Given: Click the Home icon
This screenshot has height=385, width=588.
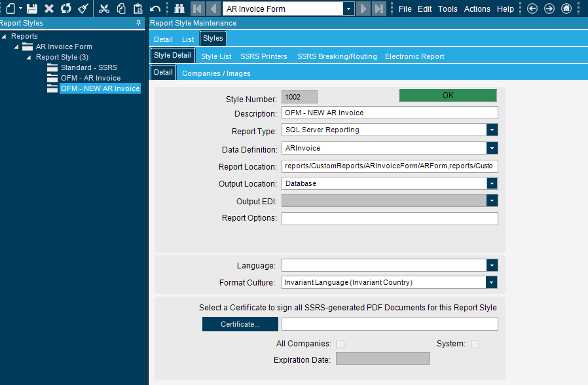Looking at the screenshot, I should tap(566, 9).
